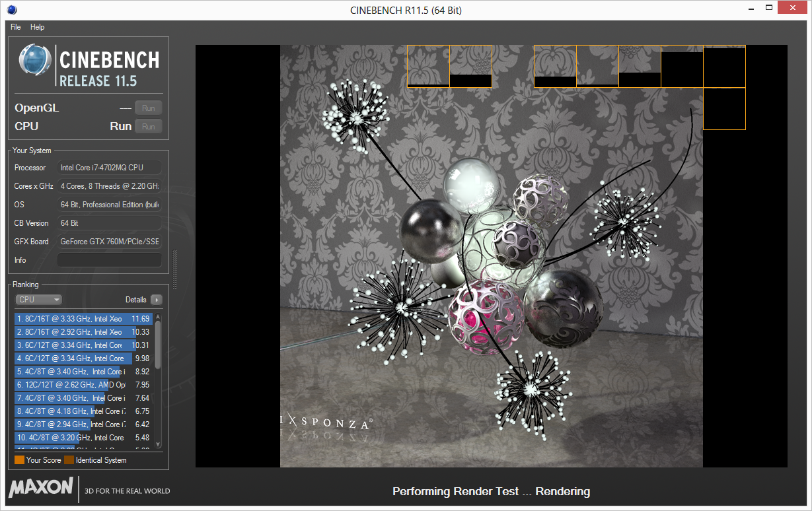Close the Cinebench window
Viewport: 812px width, 511px height.
point(792,8)
